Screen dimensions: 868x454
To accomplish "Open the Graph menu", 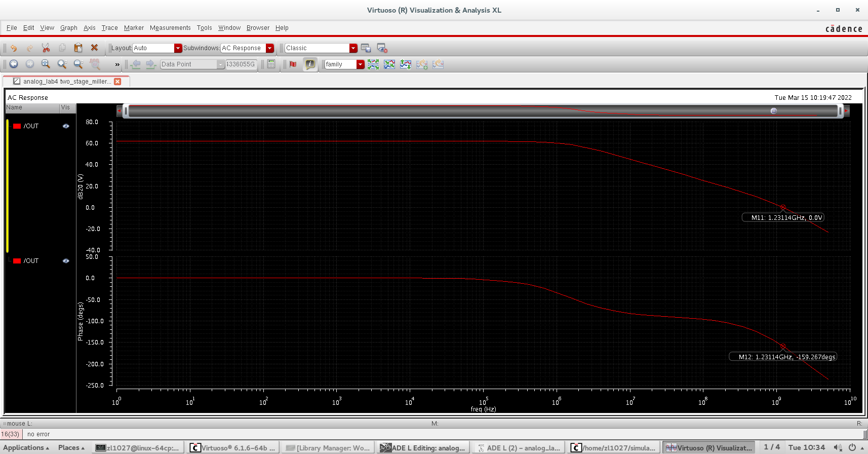I will pyautogui.click(x=69, y=28).
